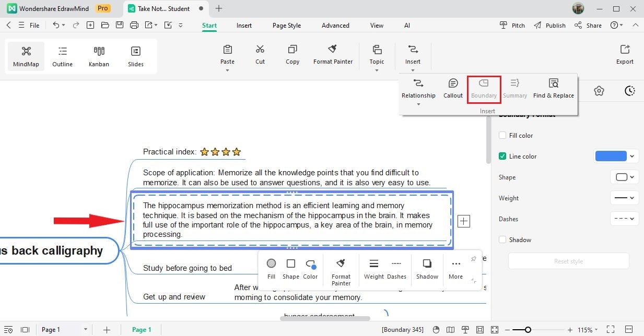644x336 pixels.
Task: Switch to the MindMap view mode
Action: [x=26, y=56]
